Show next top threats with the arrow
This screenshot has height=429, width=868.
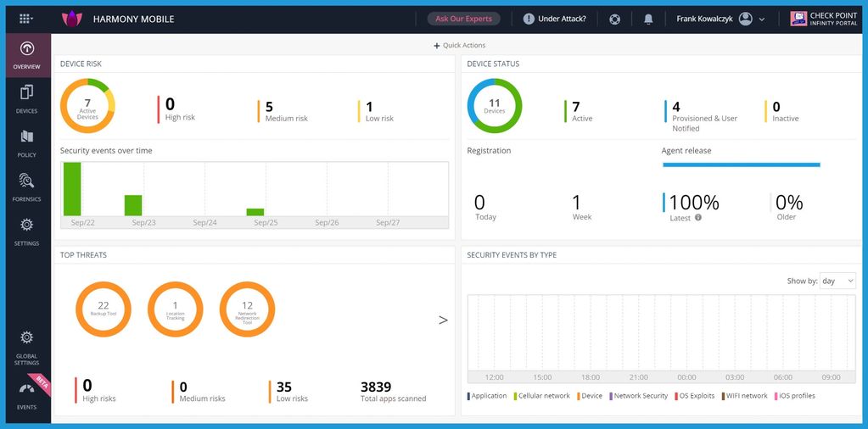click(443, 320)
